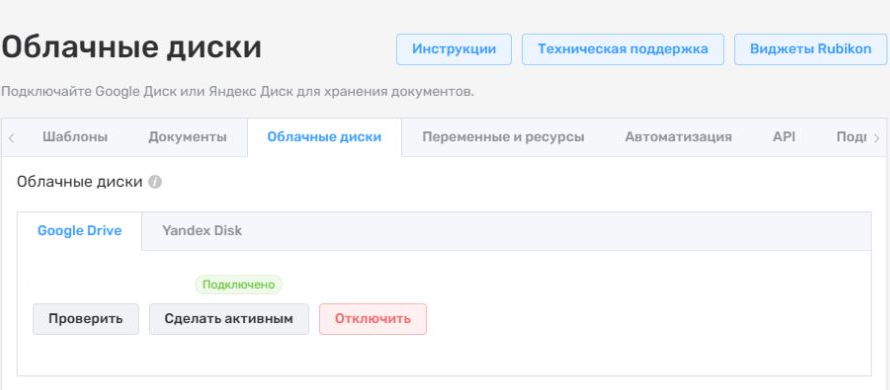
Task: Click the green Подключено status badge
Action: point(238,285)
